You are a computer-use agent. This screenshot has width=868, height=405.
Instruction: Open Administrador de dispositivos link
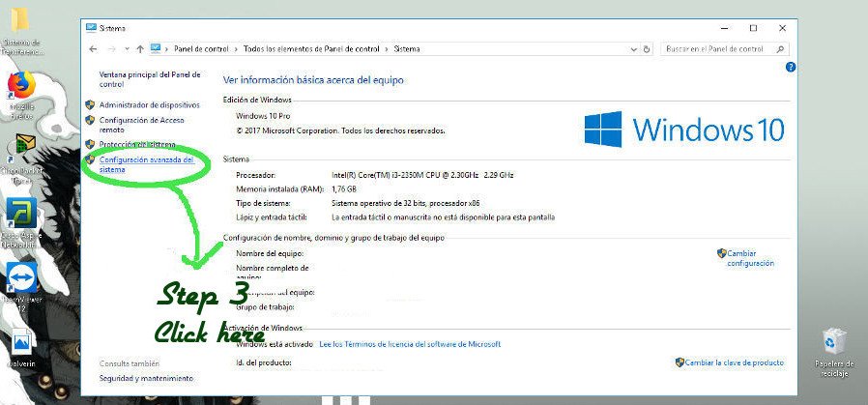coord(150,104)
